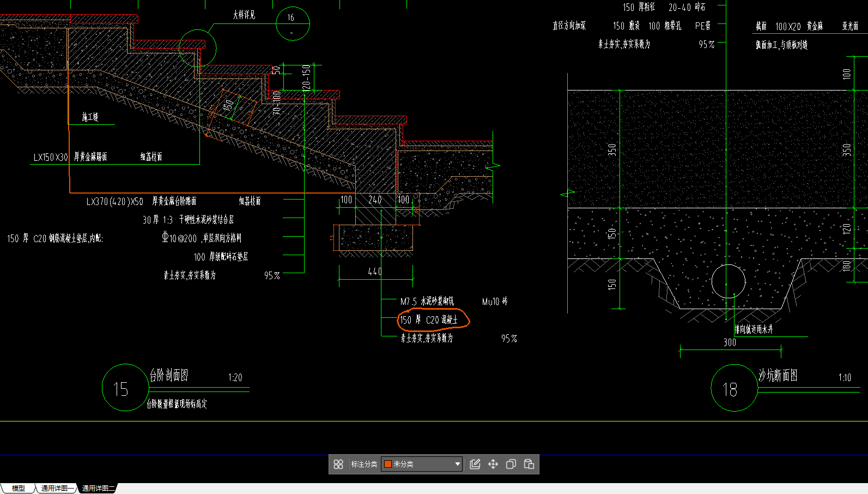Open the 未分类 annotation category dropdown
Viewport: 868px width, 494px height.
click(422, 464)
